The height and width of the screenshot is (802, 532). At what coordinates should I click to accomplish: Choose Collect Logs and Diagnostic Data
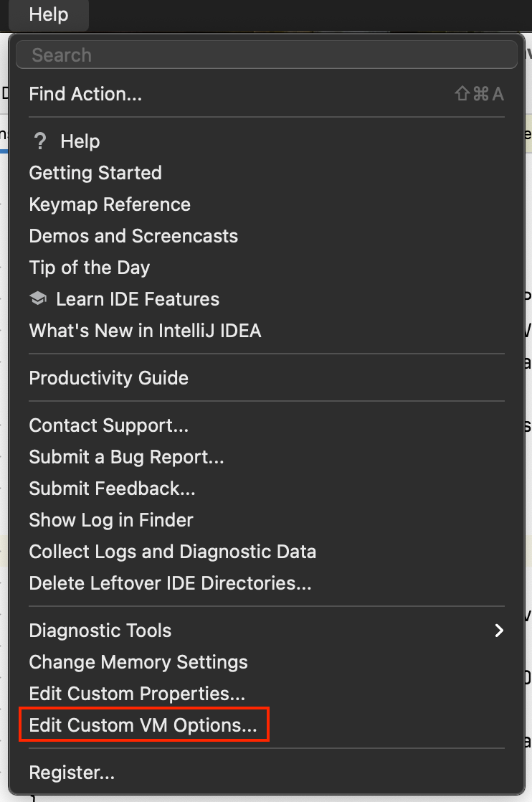coord(173,552)
